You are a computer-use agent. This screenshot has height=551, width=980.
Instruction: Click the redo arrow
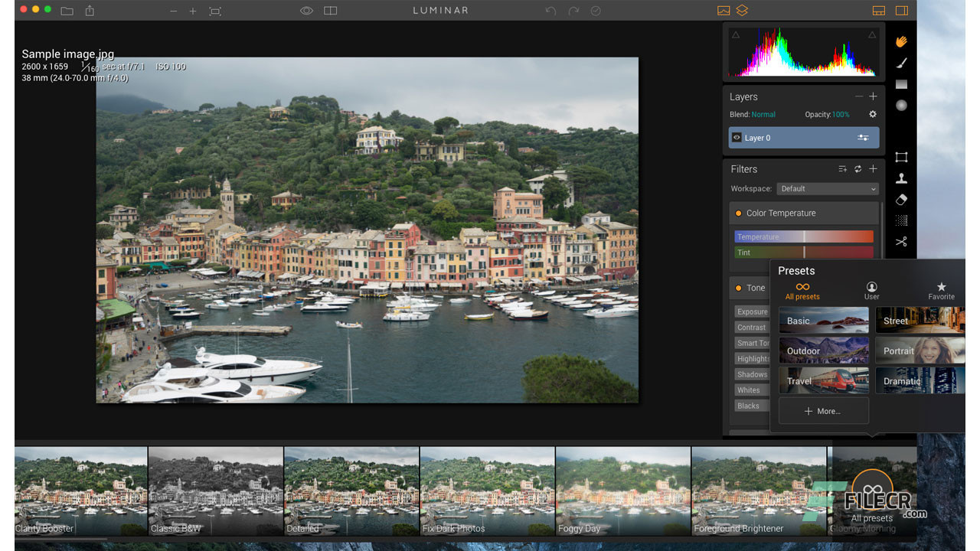click(573, 11)
